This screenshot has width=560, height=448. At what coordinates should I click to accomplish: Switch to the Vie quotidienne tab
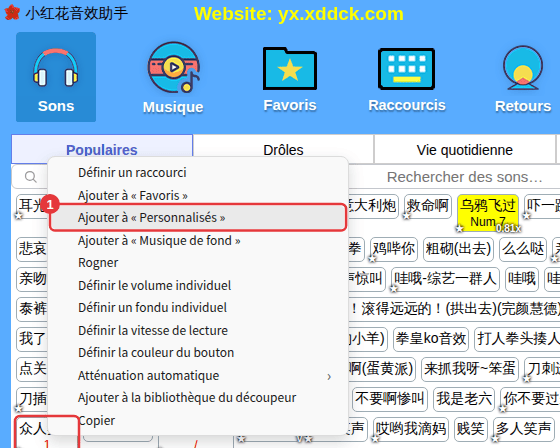465,150
